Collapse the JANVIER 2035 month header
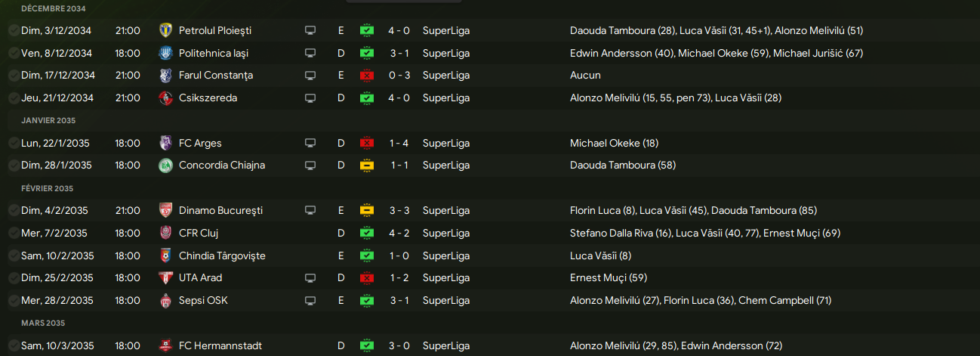 pyautogui.click(x=48, y=121)
